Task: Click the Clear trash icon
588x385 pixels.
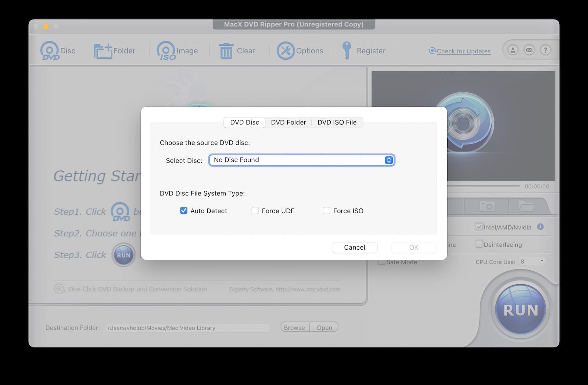Action: [226, 51]
